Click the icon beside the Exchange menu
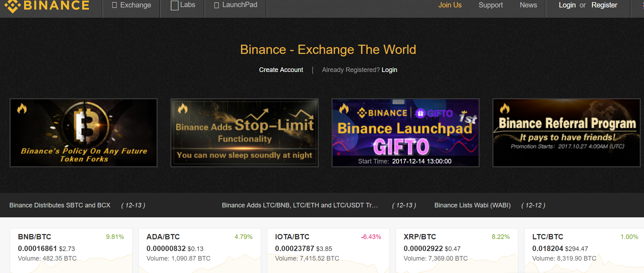 (x=114, y=5)
